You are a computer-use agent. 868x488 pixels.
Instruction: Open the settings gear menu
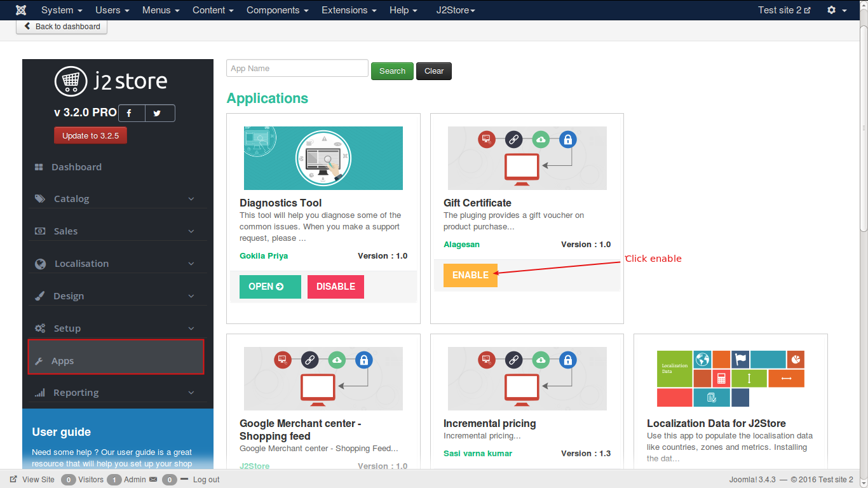click(x=836, y=10)
